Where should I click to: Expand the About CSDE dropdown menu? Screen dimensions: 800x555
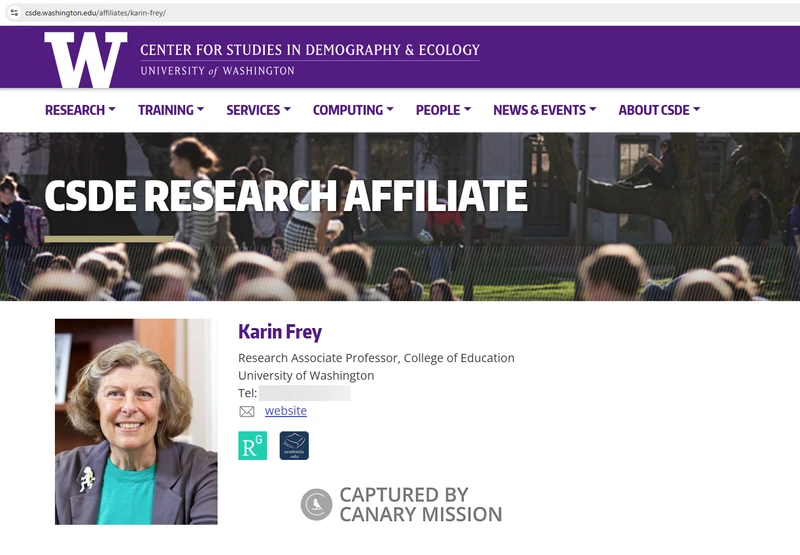pos(659,110)
